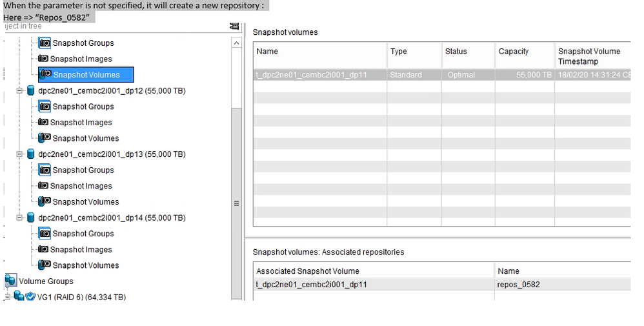The height and width of the screenshot is (326, 644).
Task: Click cylinder icon of dpc2ne01_cembc2i001_dp13
Action: [x=31, y=154]
